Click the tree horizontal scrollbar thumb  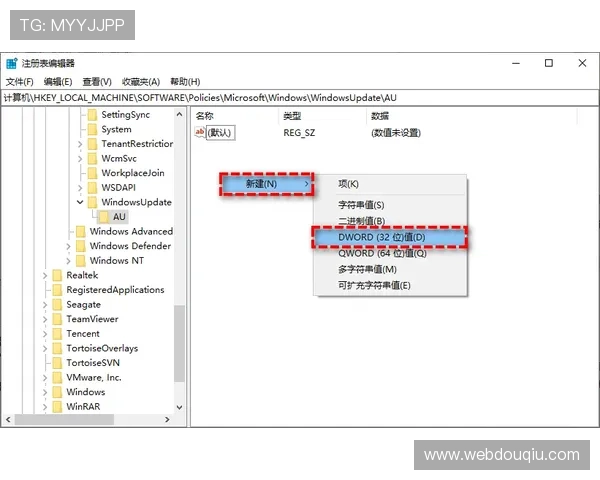pyautogui.click(x=64, y=420)
